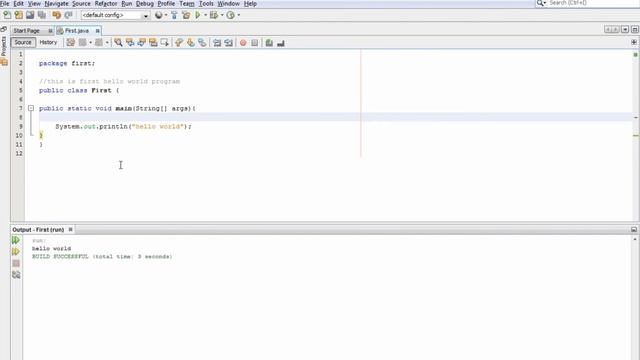Open the Refactor menu
Image resolution: width=640 pixels, height=360 pixels.
coord(106,4)
